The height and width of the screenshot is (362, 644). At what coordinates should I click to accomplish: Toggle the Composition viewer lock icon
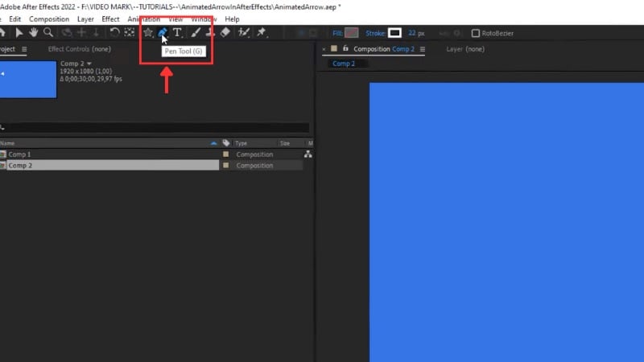pyautogui.click(x=345, y=49)
